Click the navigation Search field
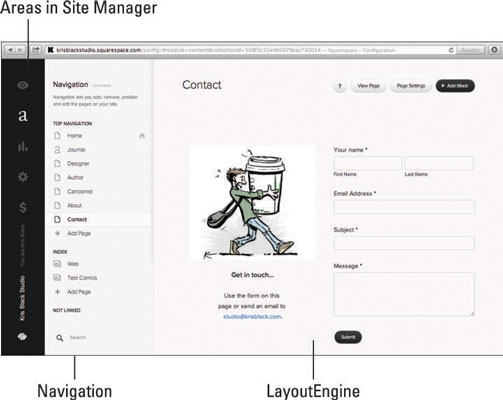 click(x=78, y=338)
